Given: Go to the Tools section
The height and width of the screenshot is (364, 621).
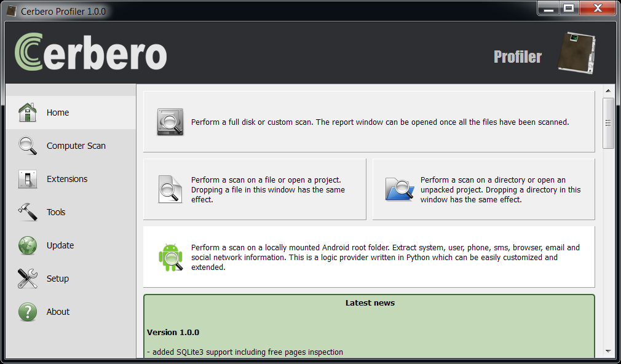Looking at the screenshot, I should [x=71, y=212].
